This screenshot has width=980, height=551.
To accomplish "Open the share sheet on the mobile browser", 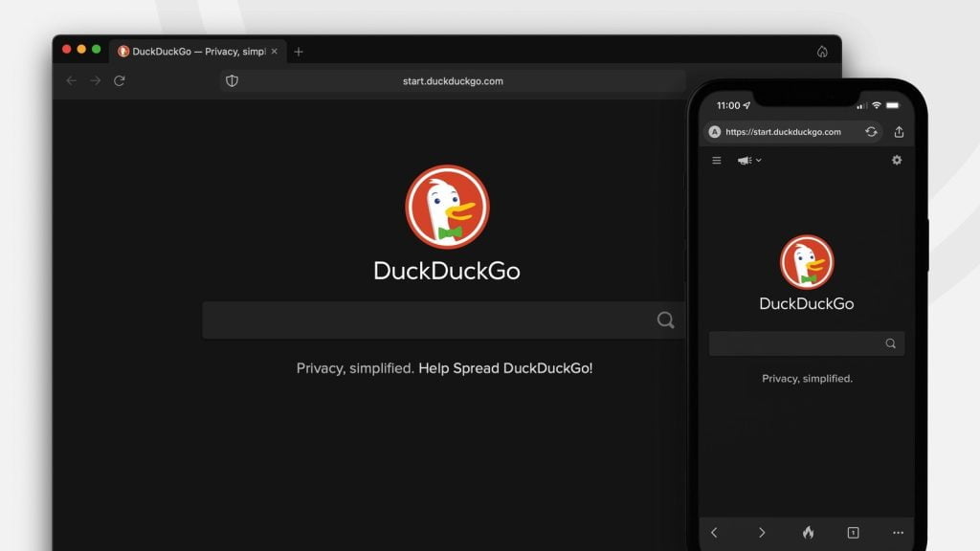I will click(x=898, y=132).
